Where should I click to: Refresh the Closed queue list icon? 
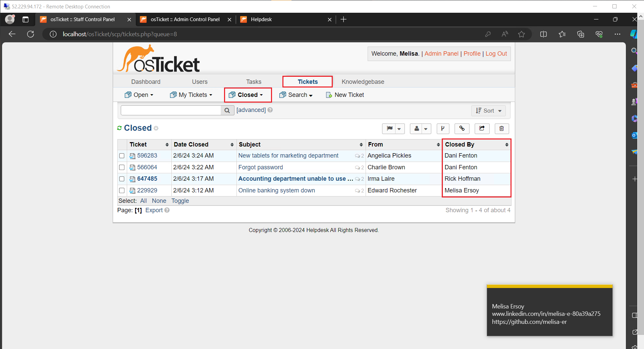(119, 128)
